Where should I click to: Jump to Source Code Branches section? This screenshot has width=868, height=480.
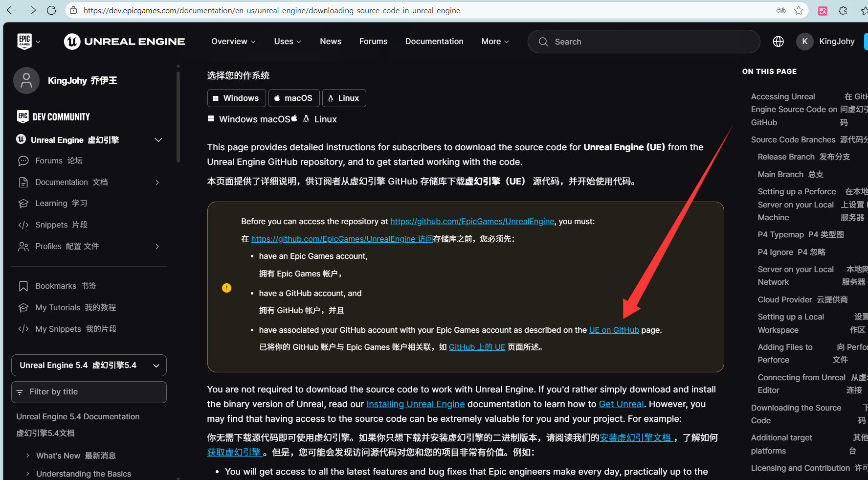click(793, 139)
